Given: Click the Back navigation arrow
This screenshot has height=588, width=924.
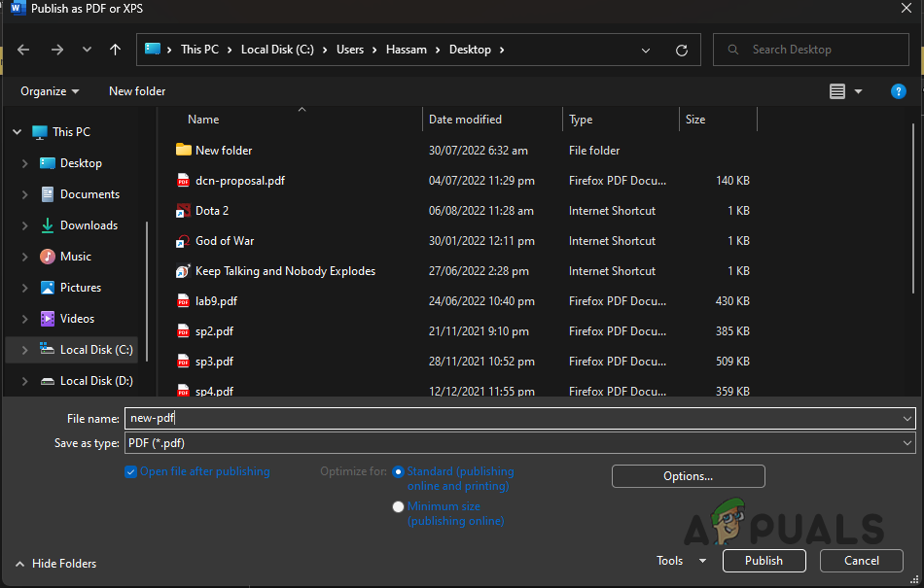Looking at the screenshot, I should (x=23, y=50).
